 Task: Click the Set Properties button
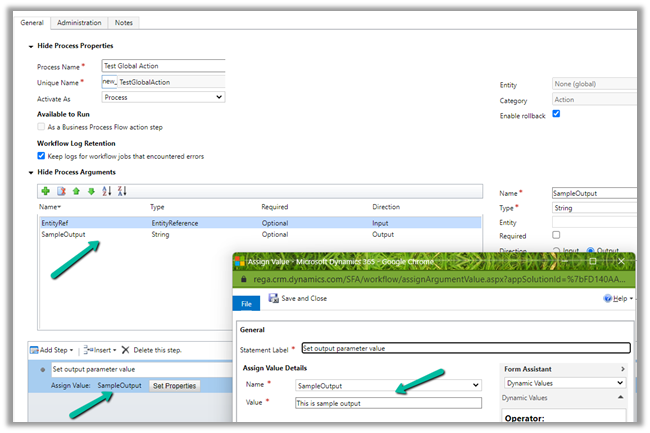[175, 385]
